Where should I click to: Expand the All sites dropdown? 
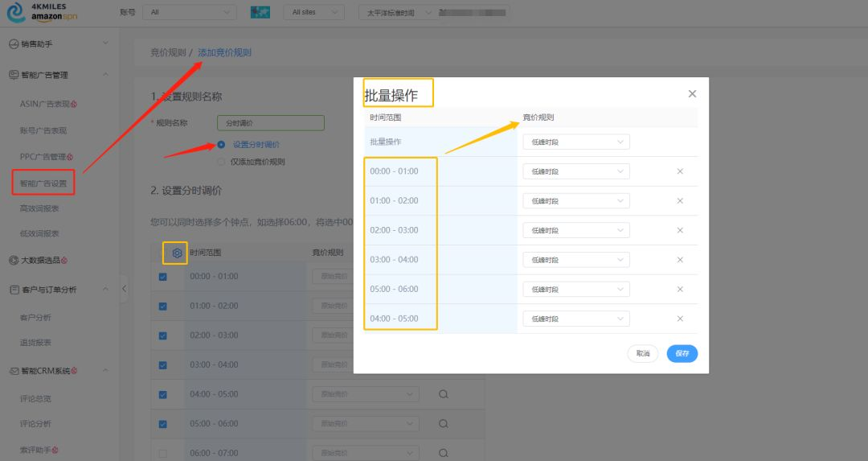tap(313, 12)
